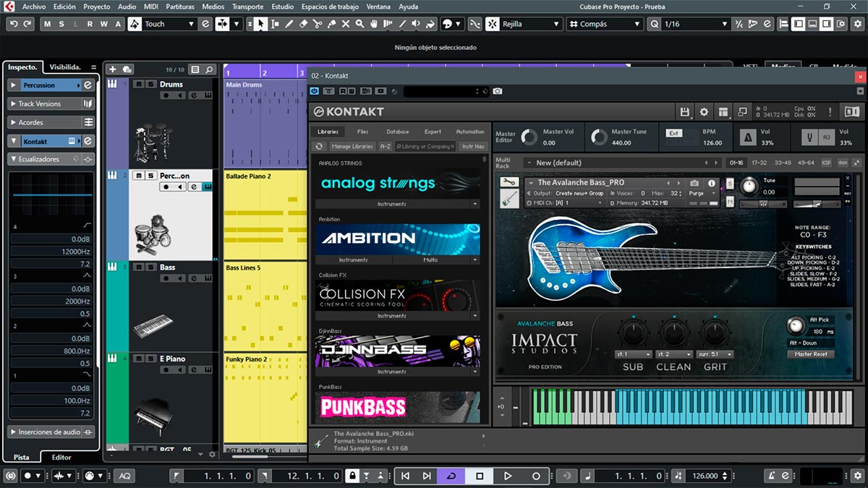Solo the E Piano track

tap(150, 359)
